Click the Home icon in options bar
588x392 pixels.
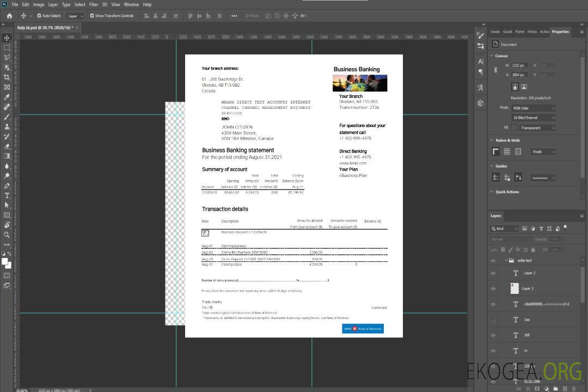[x=9, y=16]
